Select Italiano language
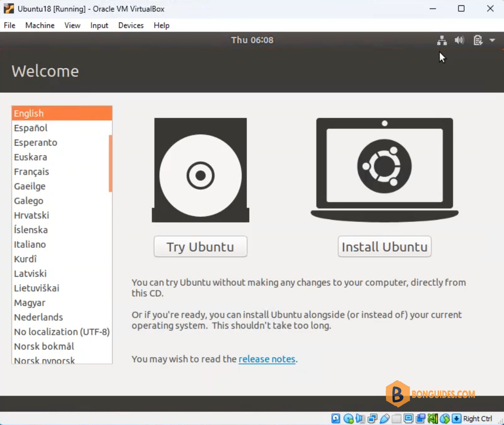Screen dimensions: 504x425 62,245
